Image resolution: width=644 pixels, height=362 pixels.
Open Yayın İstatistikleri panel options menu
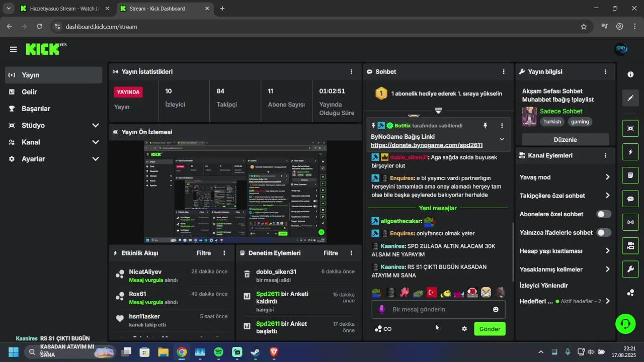pos(351,72)
